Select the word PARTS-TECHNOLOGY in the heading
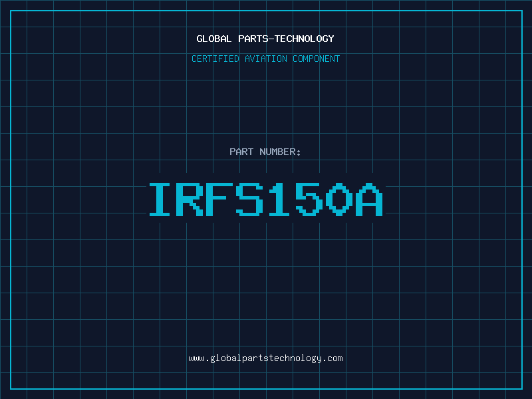Viewport: 532px width, 399px height. 286,39
